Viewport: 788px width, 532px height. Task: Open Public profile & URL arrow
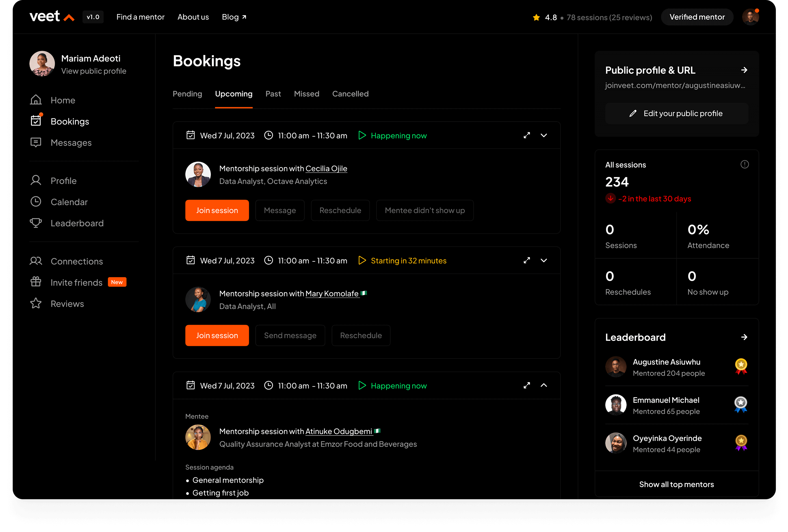pyautogui.click(x=744, y=70)
